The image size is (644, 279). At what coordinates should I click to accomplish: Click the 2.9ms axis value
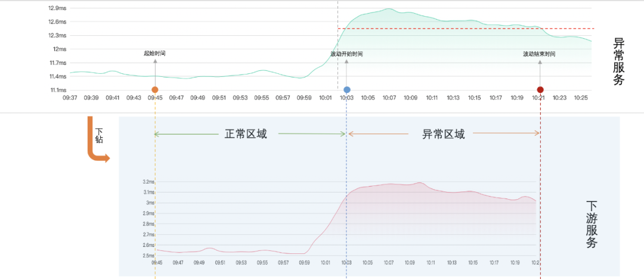coord(148,213)
